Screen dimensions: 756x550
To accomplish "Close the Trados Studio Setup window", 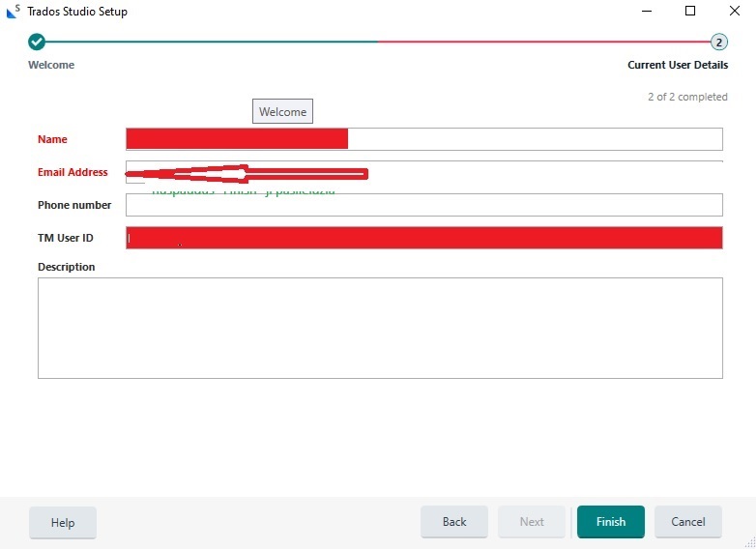I will 735,11.
